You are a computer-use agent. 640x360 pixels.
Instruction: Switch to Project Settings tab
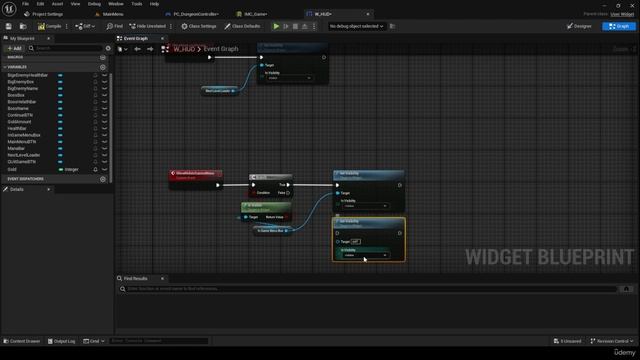tap(44, 14)
